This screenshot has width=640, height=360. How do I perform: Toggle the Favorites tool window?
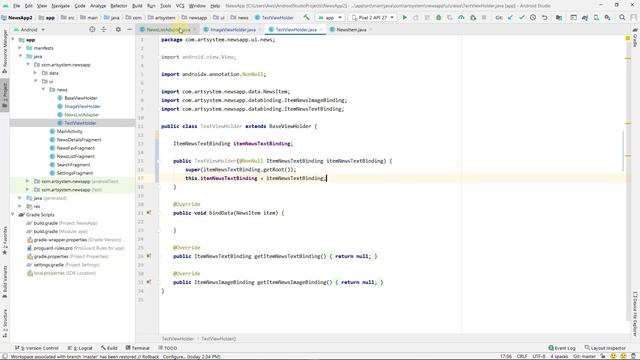(x=5, y=241)
